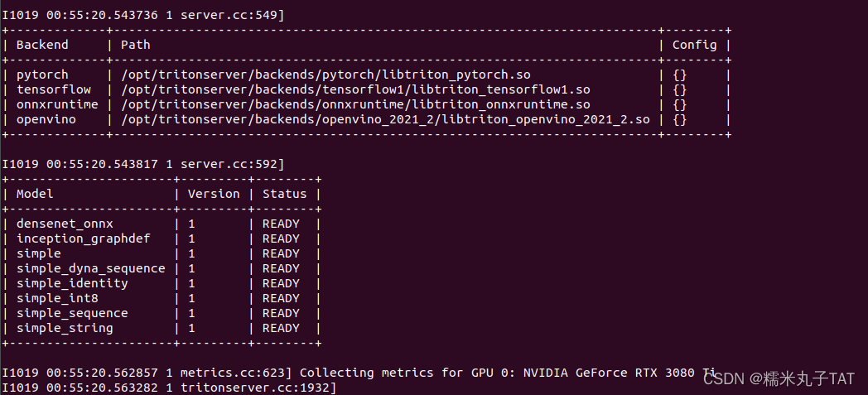Screen dimensions: 868x395
Task: Click the libtriton_openvino_2021_2.so path
Action: [385, 119]
